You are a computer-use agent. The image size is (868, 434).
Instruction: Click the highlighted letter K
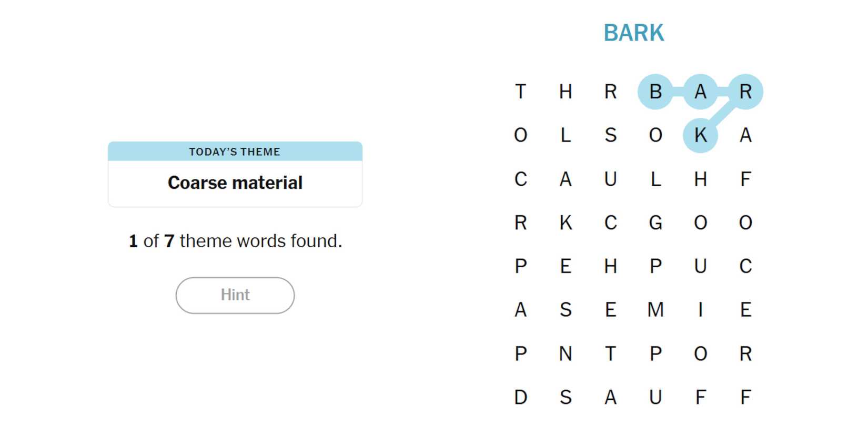click(x=700, y=135)
